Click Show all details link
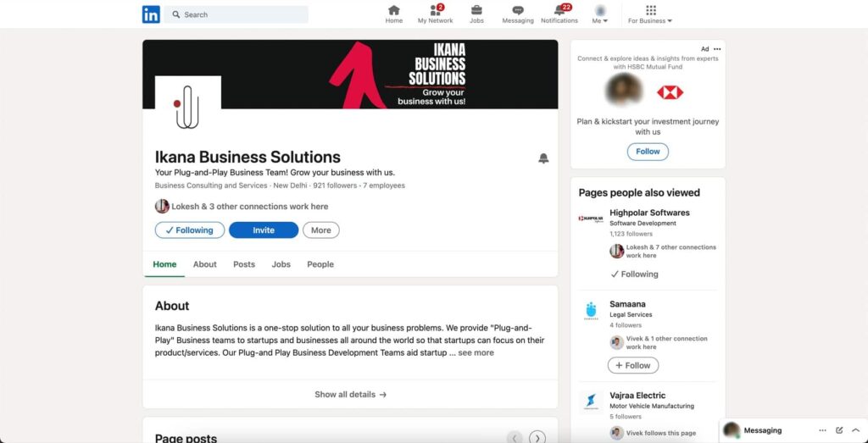The width and height of the screenshot is (868, 443). click(x=350, y=395)
